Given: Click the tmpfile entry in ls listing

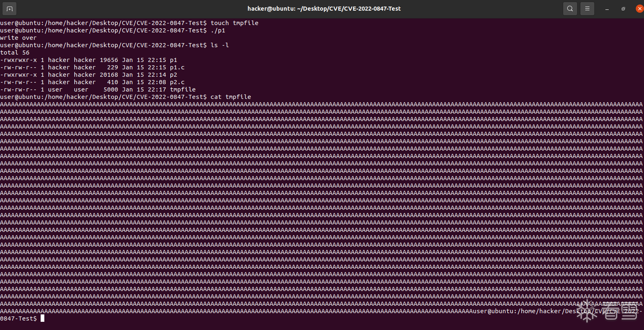Looking at the screenshot, I should click(183, 89).
